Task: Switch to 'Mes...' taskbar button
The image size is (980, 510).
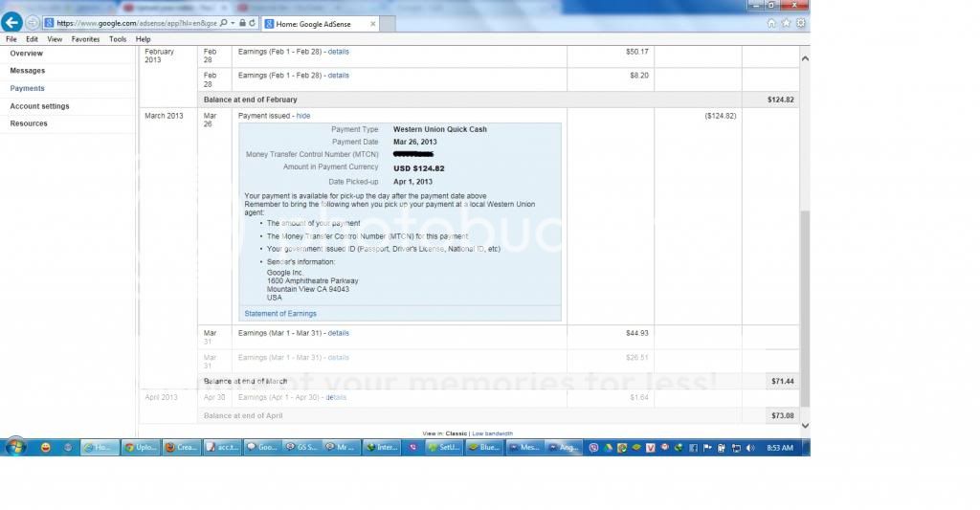Action: pos(525,447)
